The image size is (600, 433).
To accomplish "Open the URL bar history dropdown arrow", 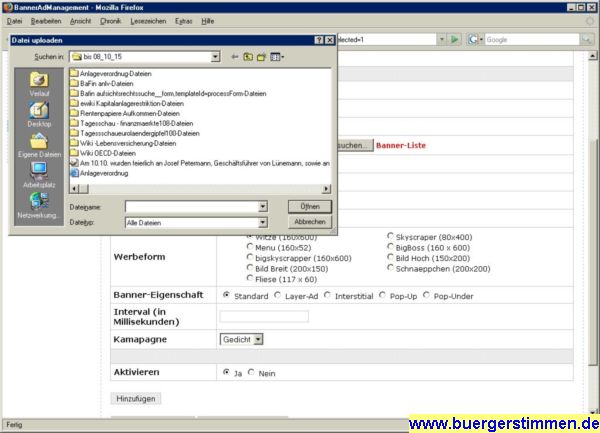I will click(442, 39).
